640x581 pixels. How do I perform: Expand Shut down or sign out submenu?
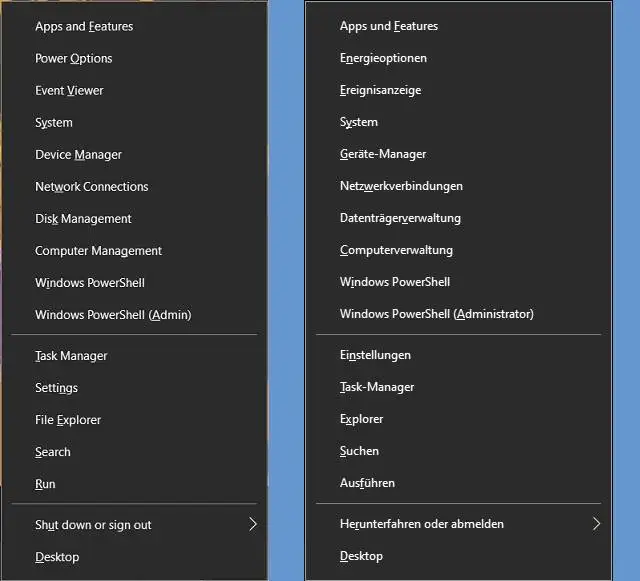click(93, 525)
